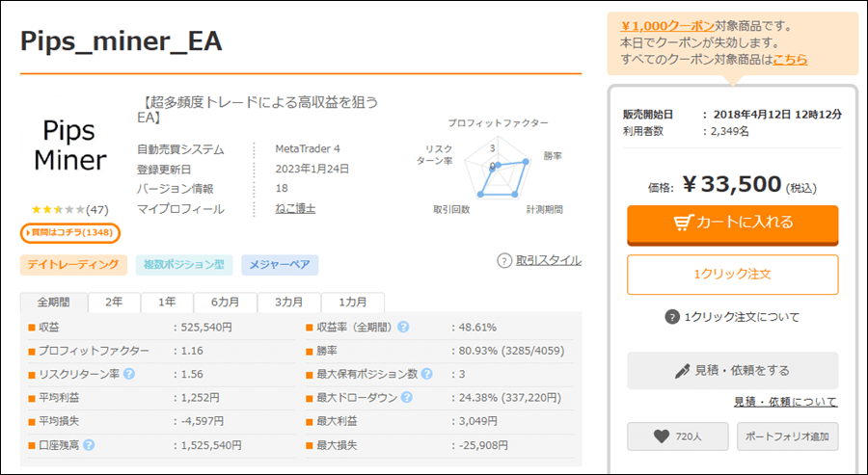Click the help icon beside 最大ドローダウン

[407, 398]
